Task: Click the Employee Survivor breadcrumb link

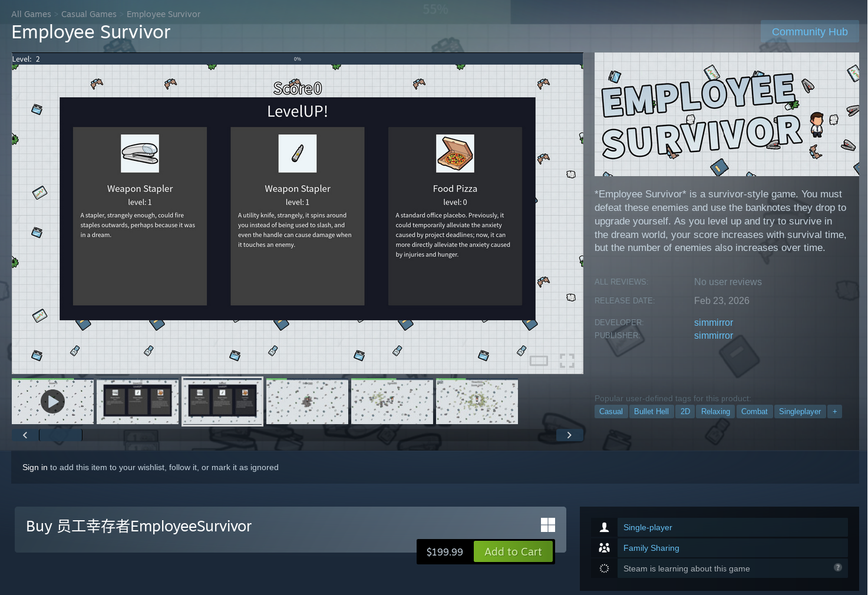Action: pos(163,14)
